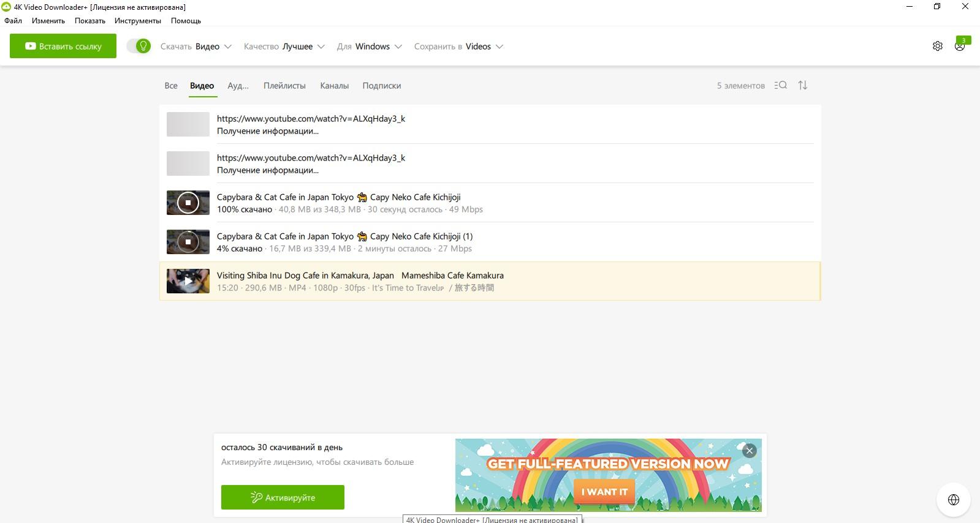Click the placeholder thumbnail of second loading item
Screen dimensions: 980x523
(x=188, y=164)
